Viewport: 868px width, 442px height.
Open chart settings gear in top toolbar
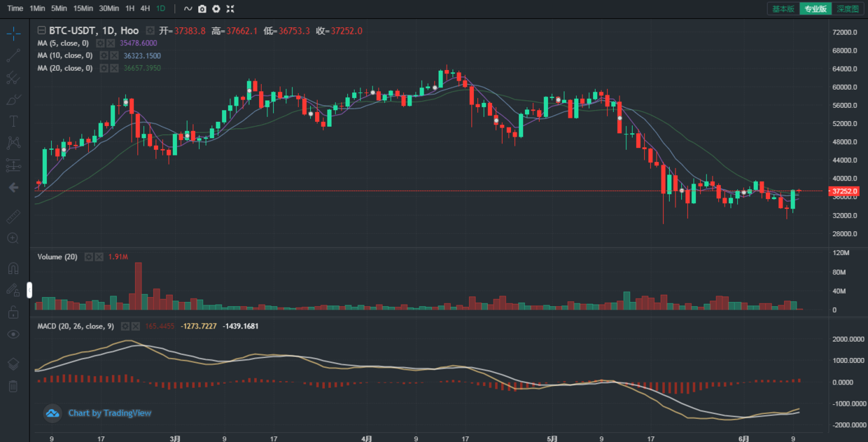click(x=216, y=8)
